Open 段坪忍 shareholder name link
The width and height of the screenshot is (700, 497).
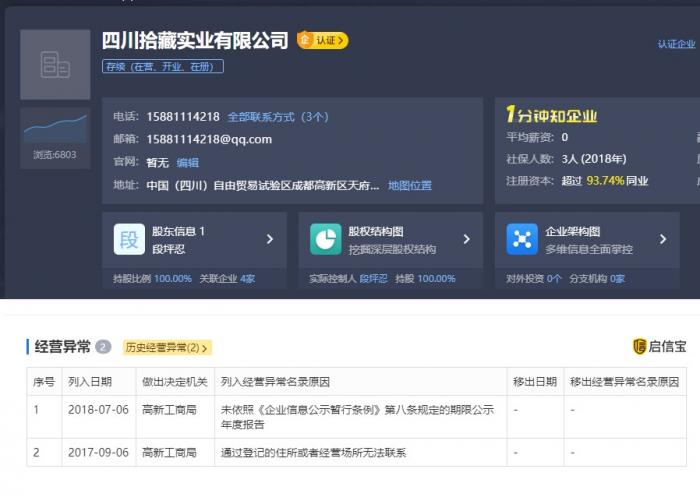coord(169,247)
